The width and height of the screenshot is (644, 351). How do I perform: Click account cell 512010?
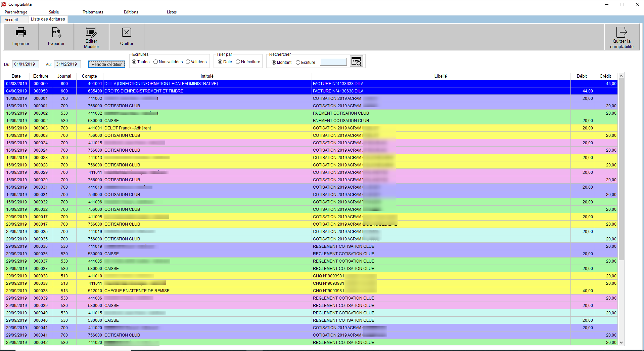pyautogui.click(x=90, y=291)
